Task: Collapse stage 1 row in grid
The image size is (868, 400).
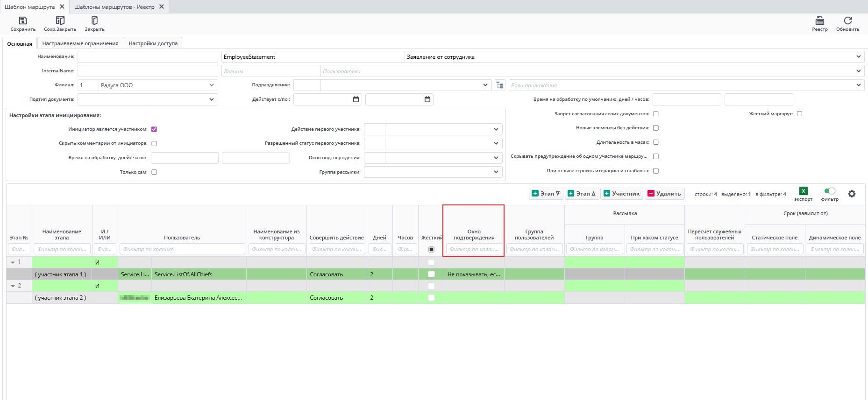Action: (13, 262)
